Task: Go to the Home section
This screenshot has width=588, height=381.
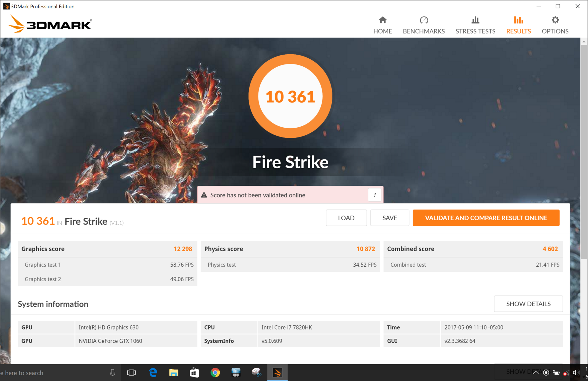Action: (x=383, y=25)
